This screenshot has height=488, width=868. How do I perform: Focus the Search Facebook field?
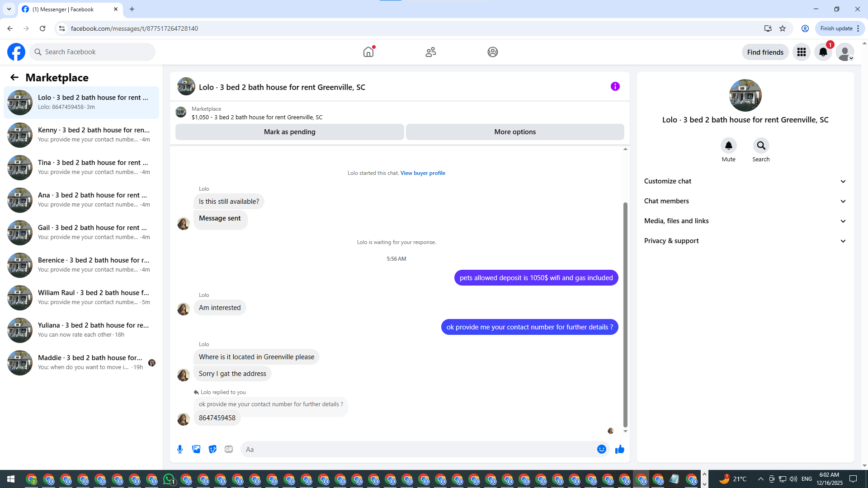(x=92, y=52)
